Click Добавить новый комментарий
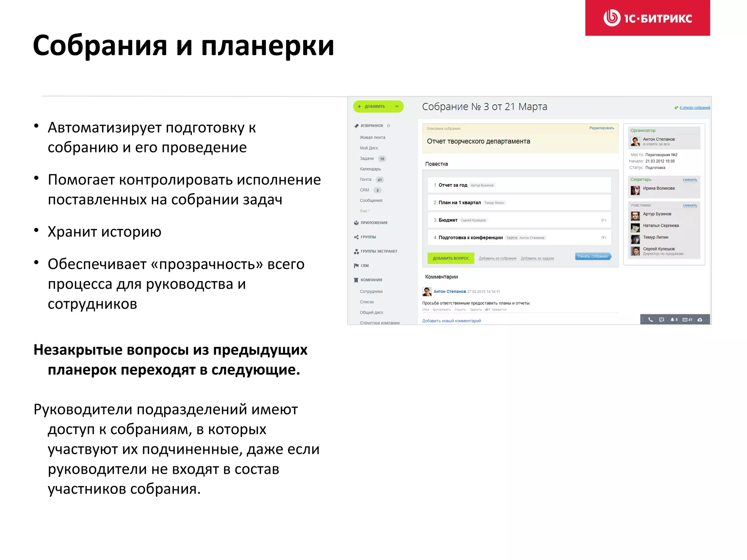This screenshot has height=560, width=747. coord(452,321)
